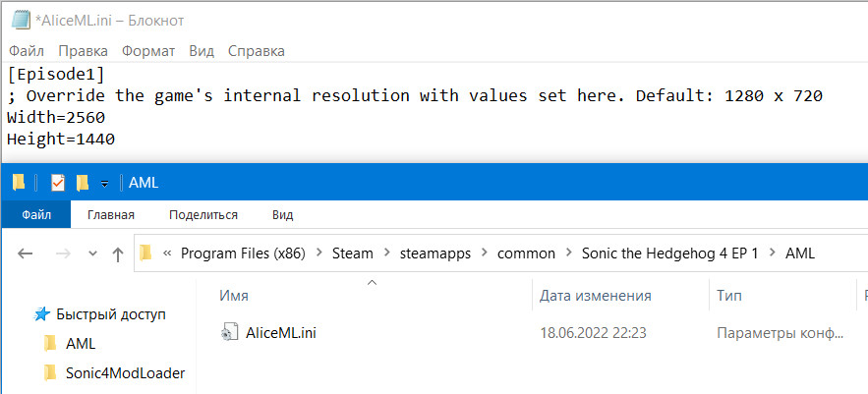Viewport: 868px width, 394px height.
Task: Switch to the Главная ribbon tab
Action: [111, 214]
